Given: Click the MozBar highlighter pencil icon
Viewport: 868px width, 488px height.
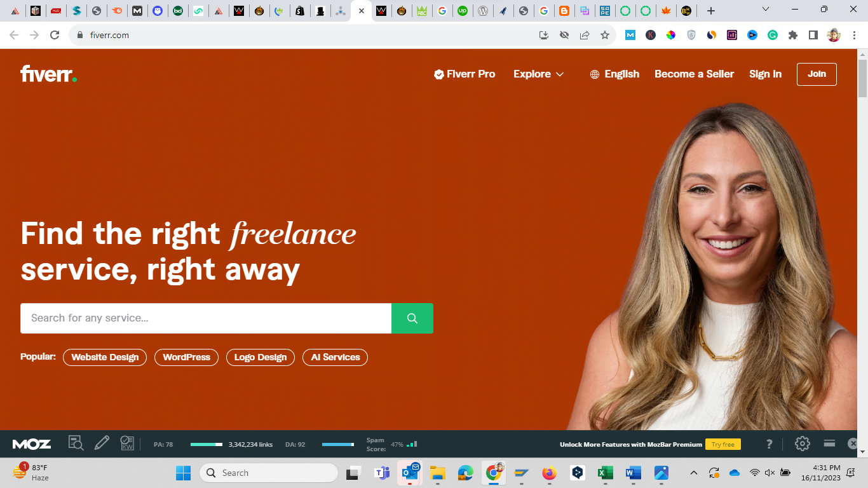Looking at the screenshot, I should click(x=102, y=444).
